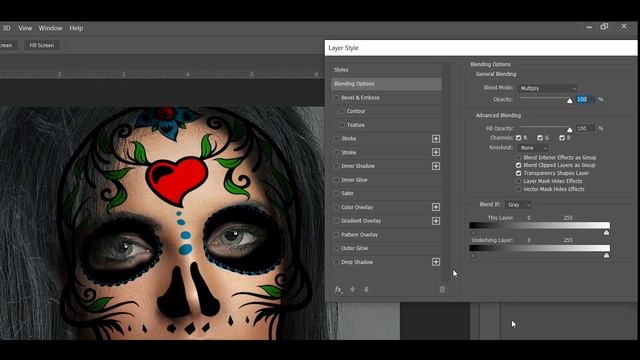Enable Contour checkbox
The width and height of the screenshot is (640, 360).
(x=342, y=111)
